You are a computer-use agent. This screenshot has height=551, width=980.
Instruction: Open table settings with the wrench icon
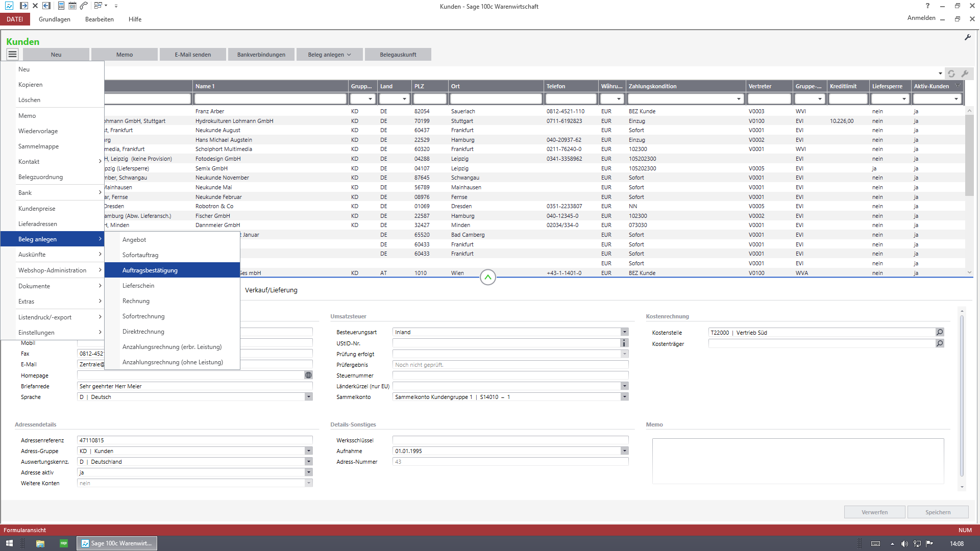[965, 73]
